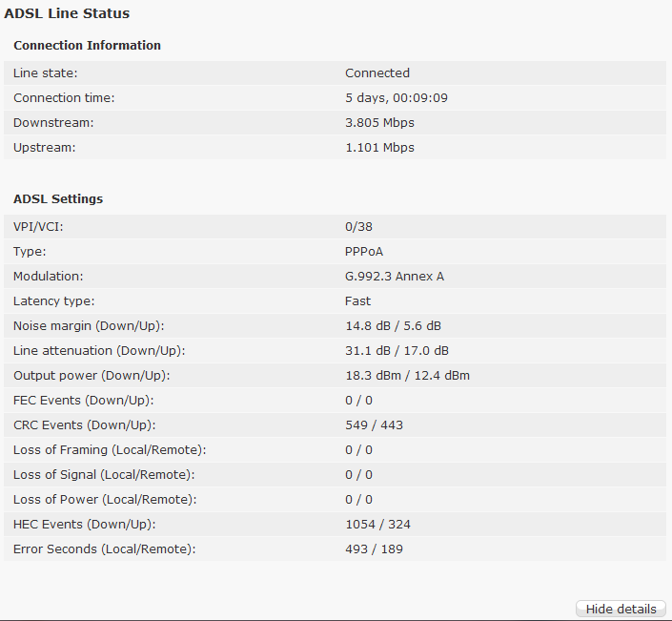Screen dimensions: 672x621
Task: Click the ADSL Settings section title
Action: click(x=58, y=199)
